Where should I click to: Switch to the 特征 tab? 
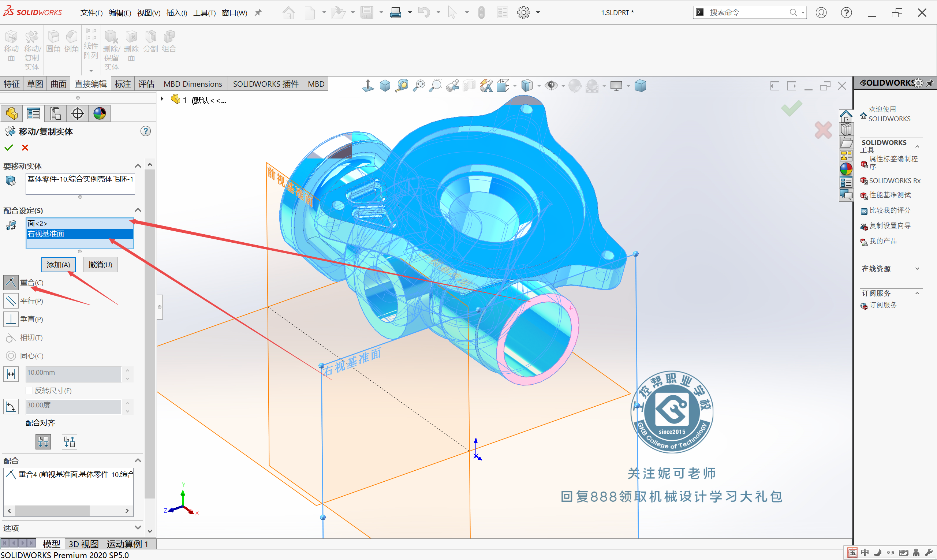click(x=12, y=84)
